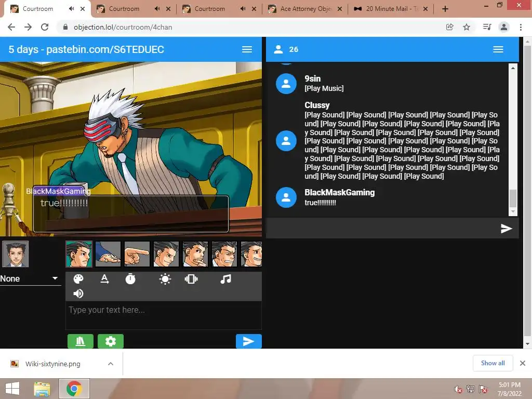Screen dimensions: 532x399
Task: Select the first Phoenix pose thumbnail
Action: point(79,254)
